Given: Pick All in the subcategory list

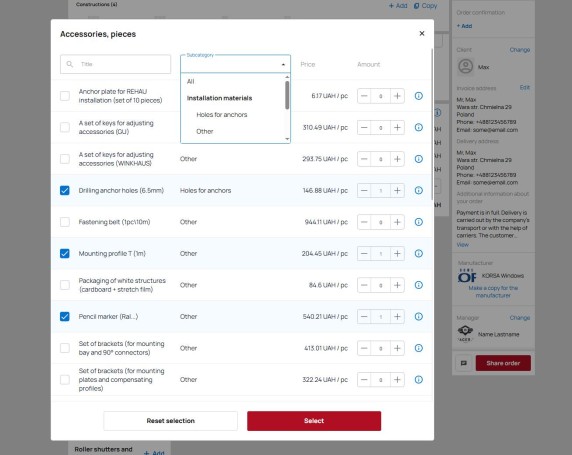Looking at the screenshot, I should [x=190, y=81].
